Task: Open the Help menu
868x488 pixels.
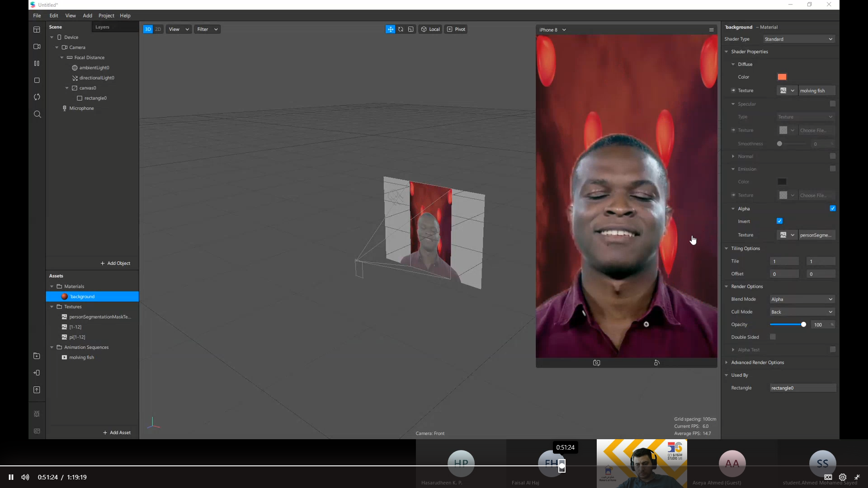Action: 125,15
